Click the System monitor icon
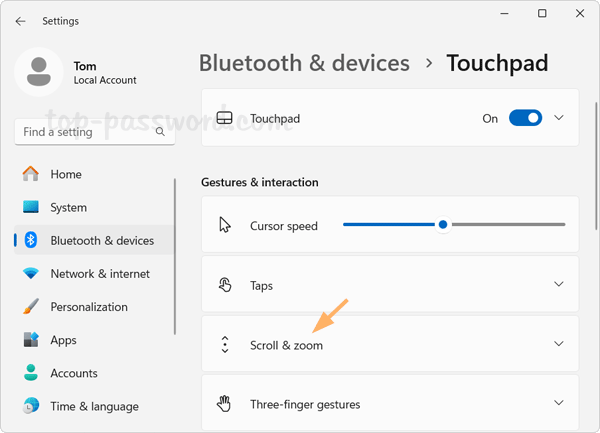The height and width of the screenshot is (433, 600). [31, 207]
